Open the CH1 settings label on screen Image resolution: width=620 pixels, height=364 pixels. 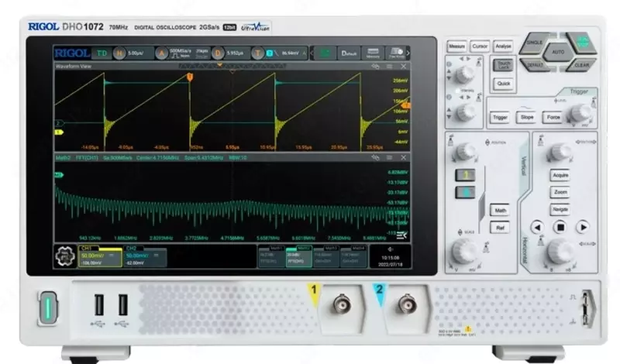click(98, 256)
